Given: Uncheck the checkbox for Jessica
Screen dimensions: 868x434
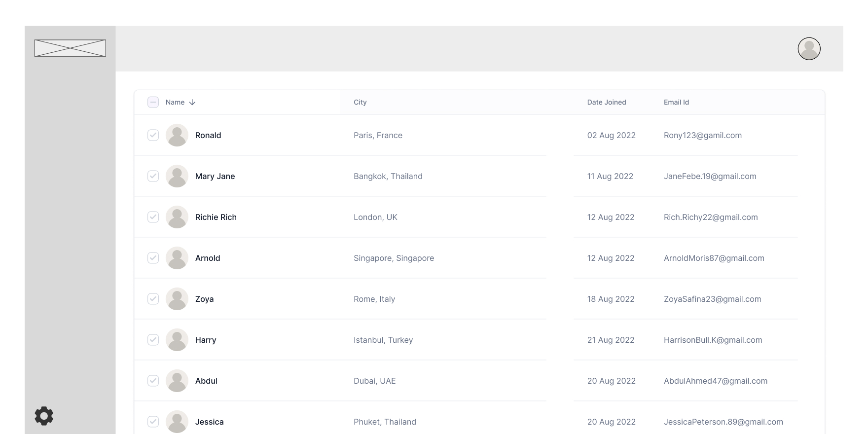Looking at the screenshot, I should pos(153,422).
